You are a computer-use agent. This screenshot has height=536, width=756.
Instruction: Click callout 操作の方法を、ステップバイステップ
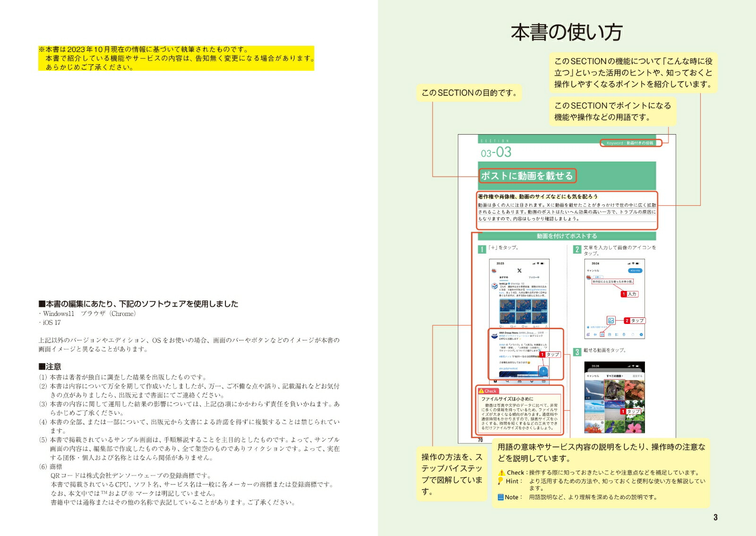452,474
